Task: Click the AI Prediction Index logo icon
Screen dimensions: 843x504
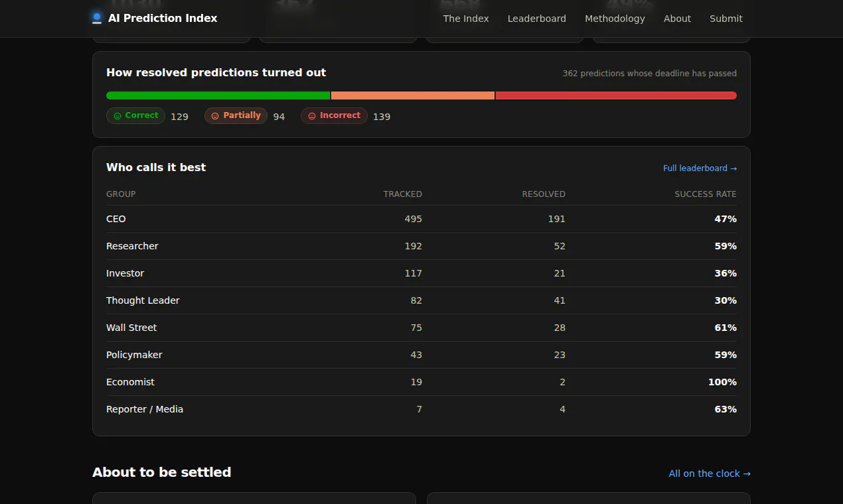Action: tap(97, 18)
